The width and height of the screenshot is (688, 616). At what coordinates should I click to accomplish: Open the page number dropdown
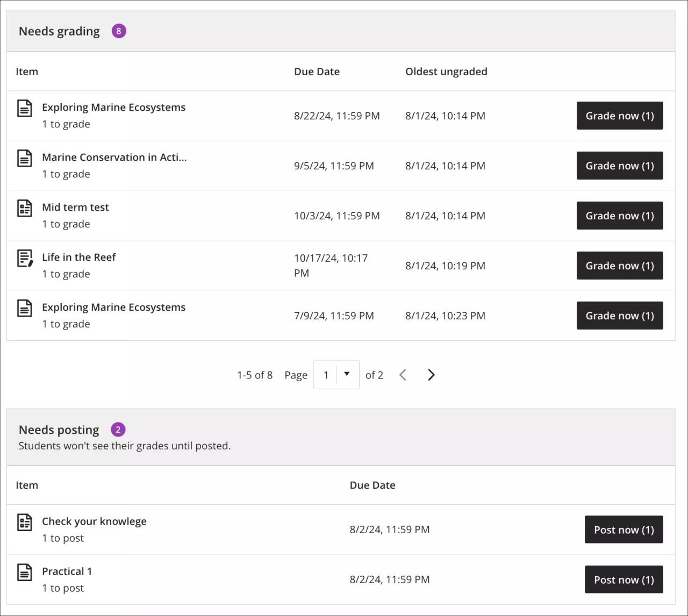coord(347,375)
